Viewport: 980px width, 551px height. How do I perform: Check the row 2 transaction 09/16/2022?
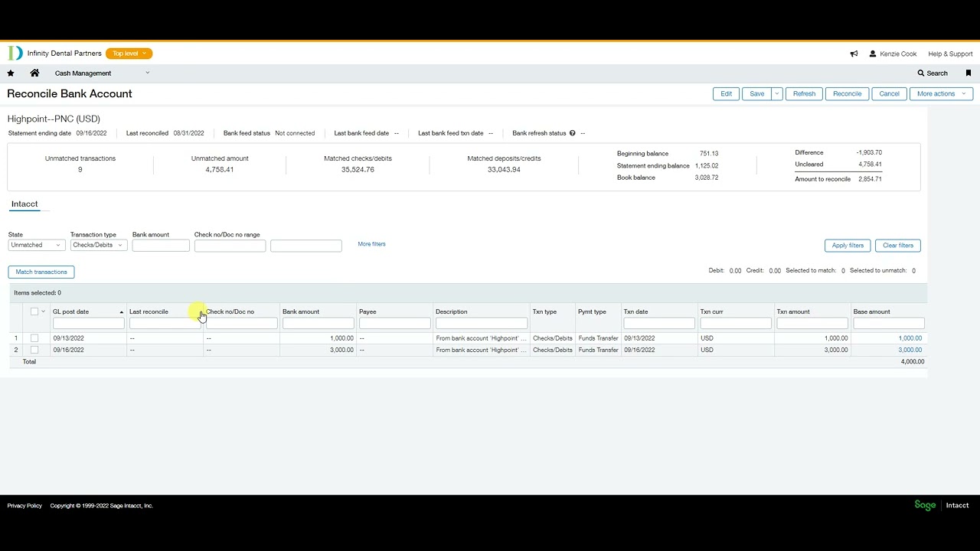click(x=34, y=350)
